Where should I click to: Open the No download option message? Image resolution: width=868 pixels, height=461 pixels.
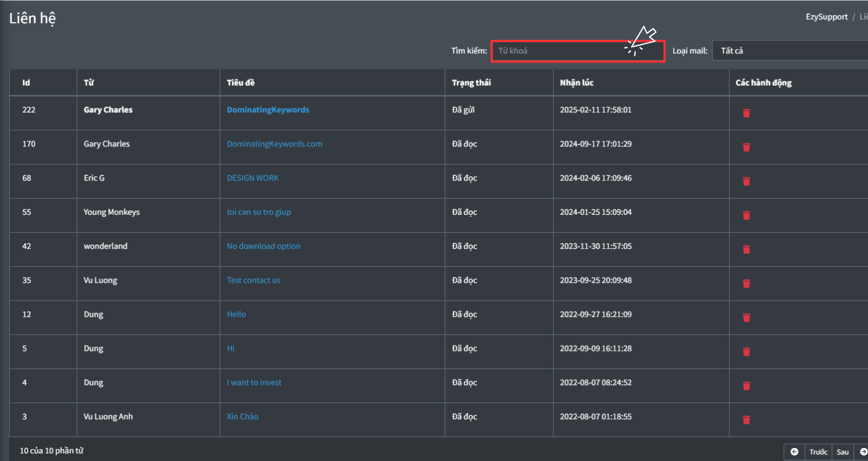tap(264, 246)
